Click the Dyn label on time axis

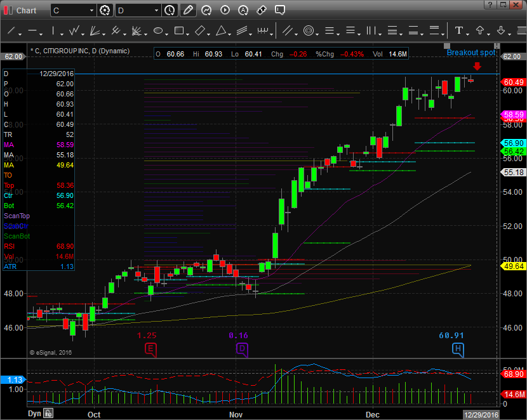tap(34, 414)
